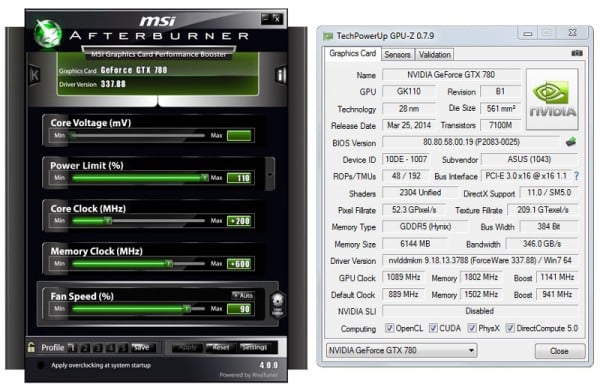This screenshot has height=390, width=600.
Task: Toggle the DirectCompute 5.0 checkbox
Action: (510, 328)
